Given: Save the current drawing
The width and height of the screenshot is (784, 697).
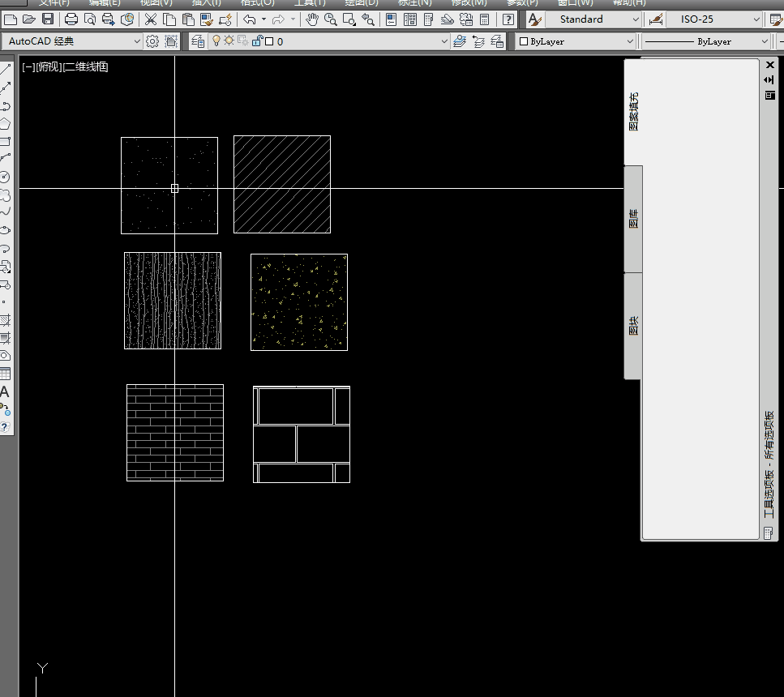Looking at the screenshot, I should click(48, 19).
